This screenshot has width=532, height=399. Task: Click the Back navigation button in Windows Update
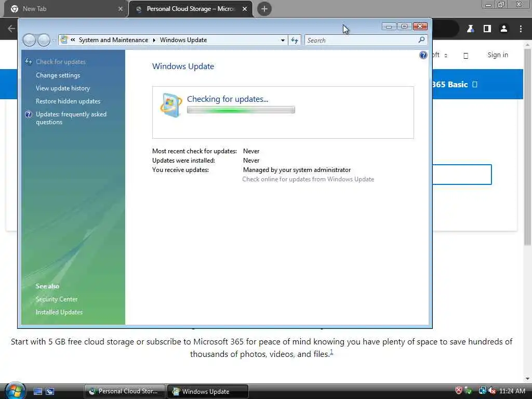(29, 40)
